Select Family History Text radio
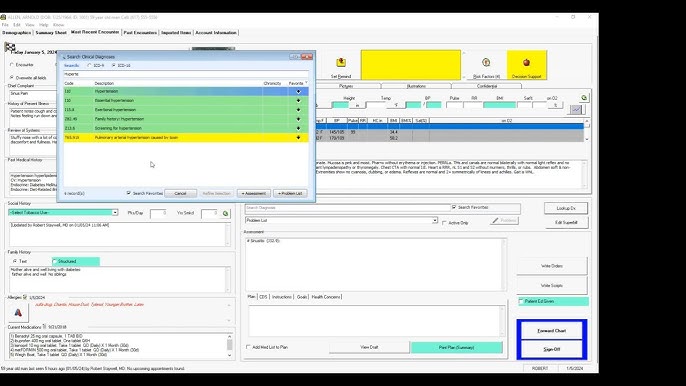 15,261
